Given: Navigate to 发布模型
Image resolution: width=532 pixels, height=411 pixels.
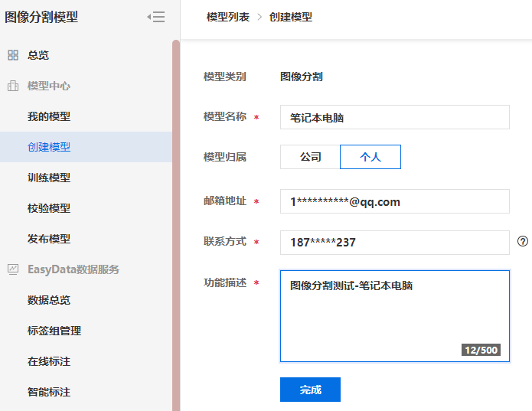Looking at the screenshot, I should [49, 239].
